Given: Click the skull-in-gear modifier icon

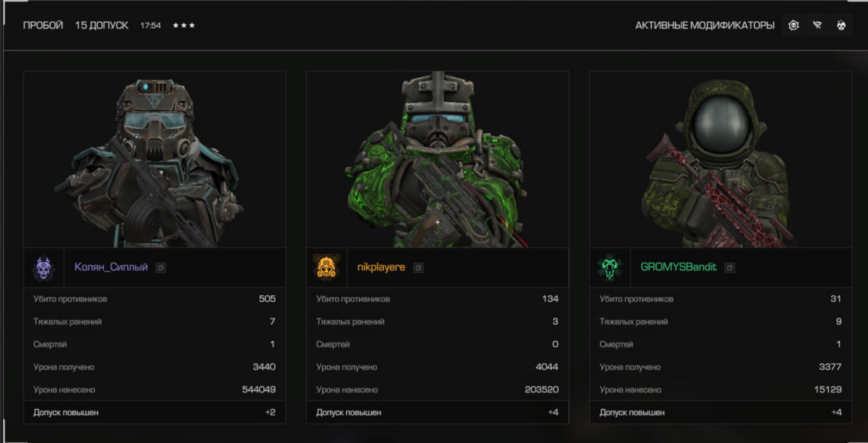Looking at the screenshot, I should coord(794,26).
